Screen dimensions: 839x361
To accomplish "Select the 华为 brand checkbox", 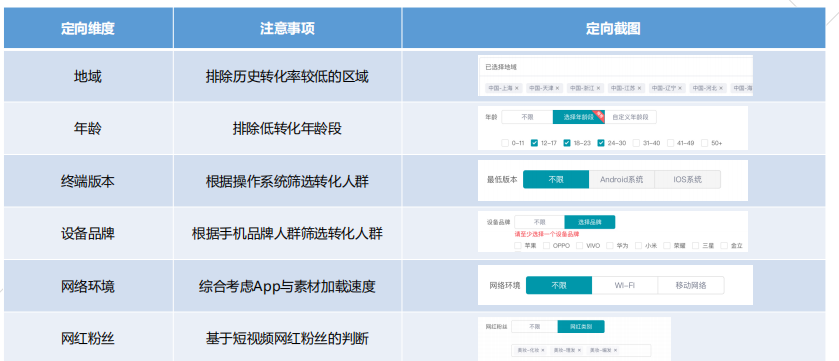I will pyautogui.click(x=609, y=246).
